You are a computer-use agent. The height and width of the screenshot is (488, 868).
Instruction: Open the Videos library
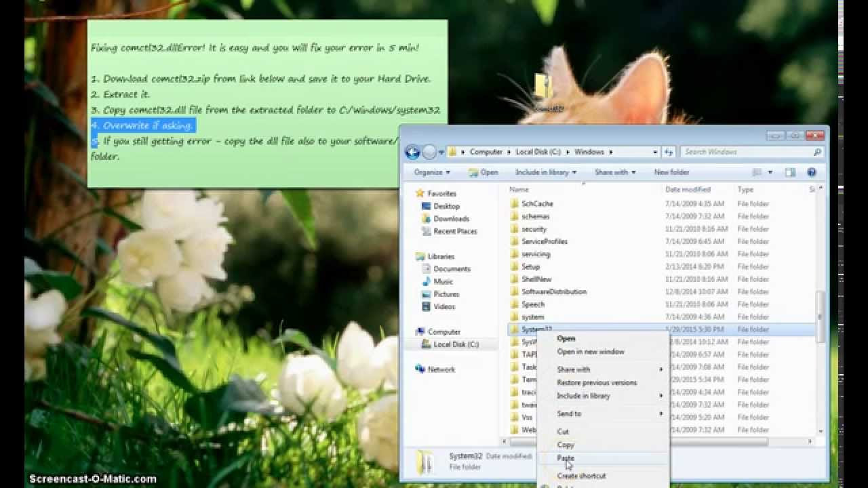[444, 306]
